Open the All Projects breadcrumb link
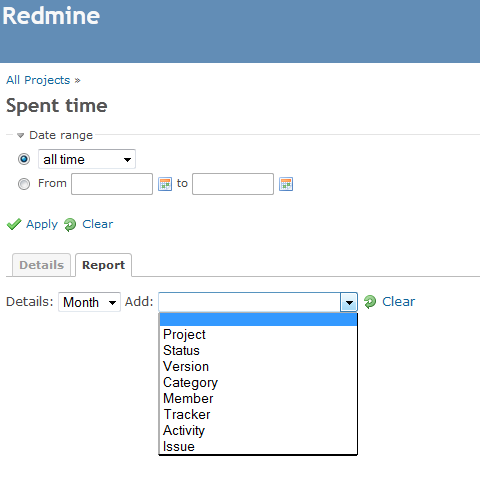 coord(38,80)
